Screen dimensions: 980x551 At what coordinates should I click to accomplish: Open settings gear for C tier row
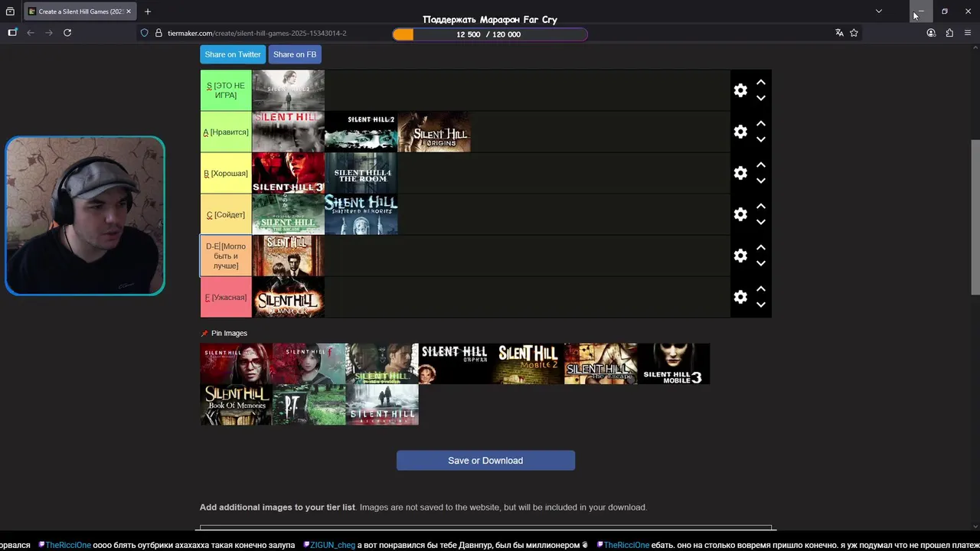point(740,214)
